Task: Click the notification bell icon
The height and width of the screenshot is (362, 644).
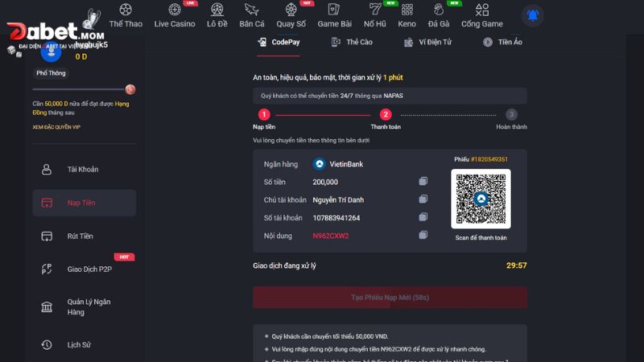Action: point(533,15)
